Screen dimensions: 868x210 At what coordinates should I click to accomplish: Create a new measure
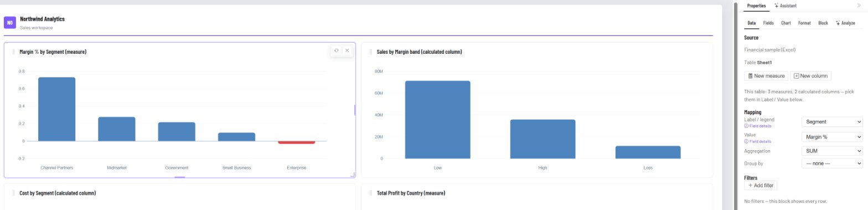pos(766,76)
